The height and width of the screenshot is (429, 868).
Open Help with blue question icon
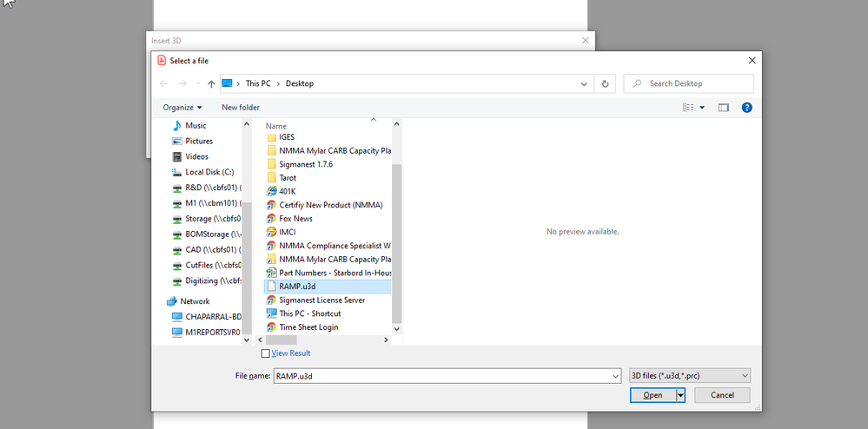pyautogui.click(x=746, y=108)
